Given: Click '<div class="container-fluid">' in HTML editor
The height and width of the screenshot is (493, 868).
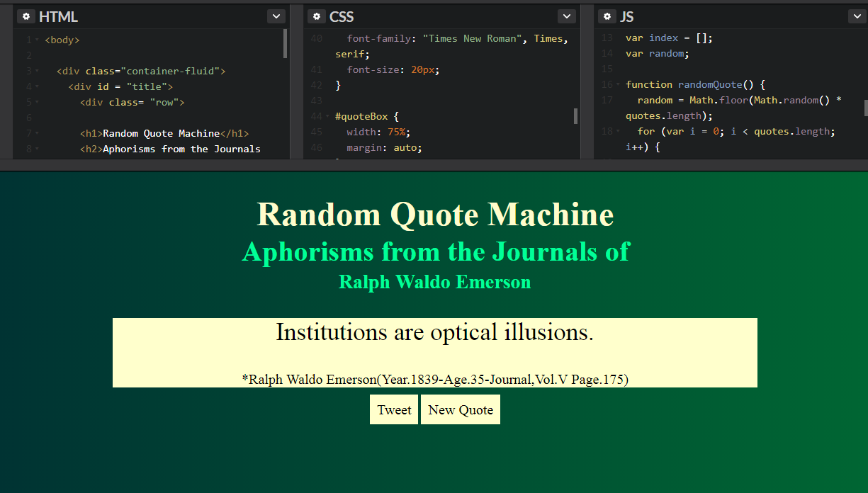Looking at the screenshot, I should (141, 72).
